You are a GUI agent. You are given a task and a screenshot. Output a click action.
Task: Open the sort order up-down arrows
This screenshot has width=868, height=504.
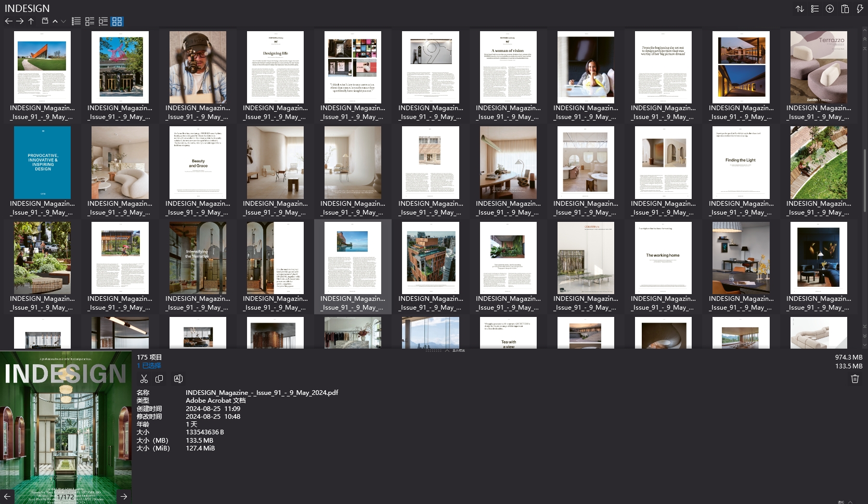800,9
